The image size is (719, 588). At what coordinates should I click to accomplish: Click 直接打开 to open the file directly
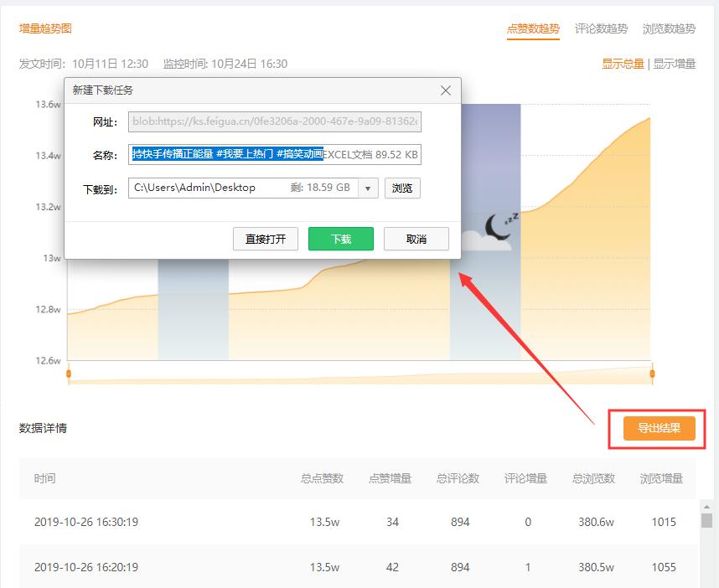(264, 239)
